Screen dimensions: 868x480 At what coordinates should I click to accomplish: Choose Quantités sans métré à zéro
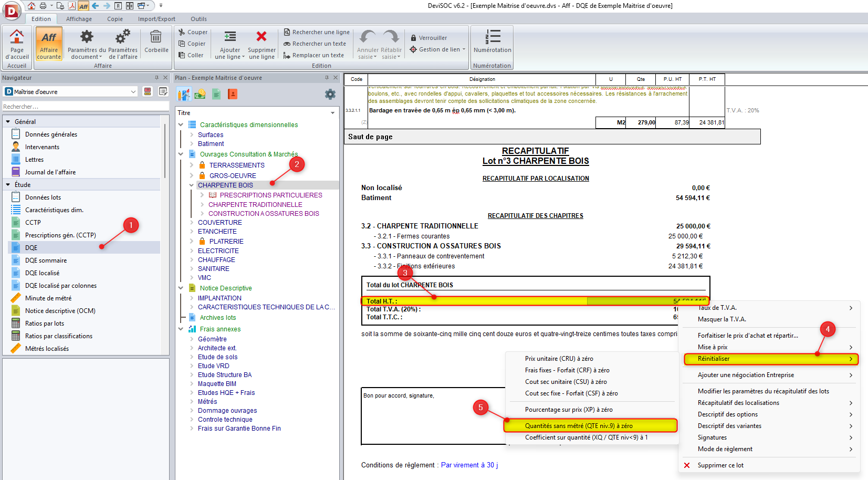tap(579, 426)
